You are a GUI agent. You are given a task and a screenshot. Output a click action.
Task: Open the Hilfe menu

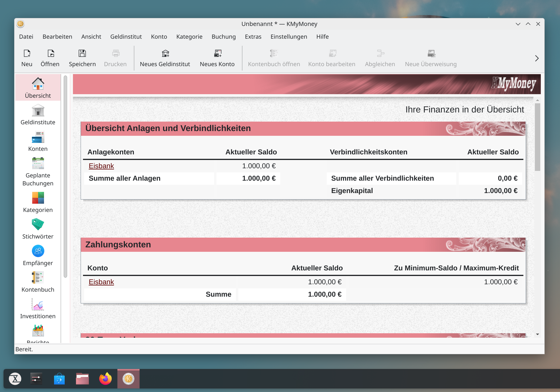(x=323, y=37)
